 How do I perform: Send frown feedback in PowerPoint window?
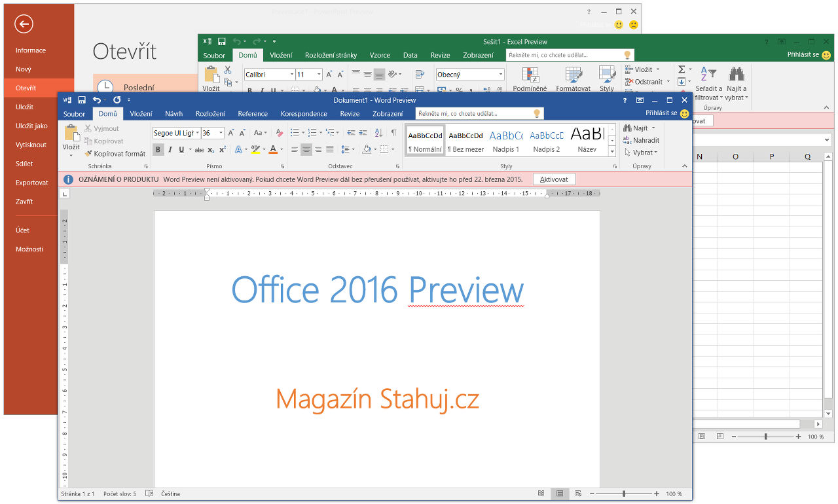point(633,25)
